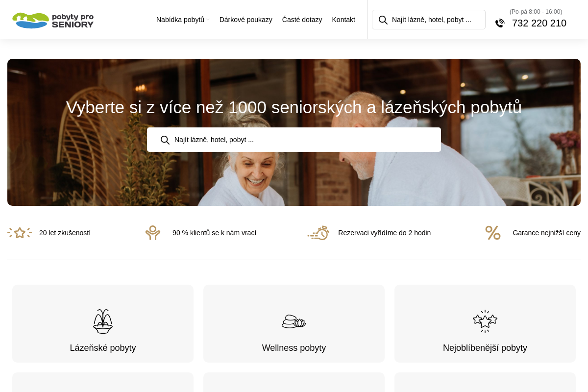Click the spa stones icon for Wellness
The width and height of the screenshot is (588, 392).
tap(294, 321)
